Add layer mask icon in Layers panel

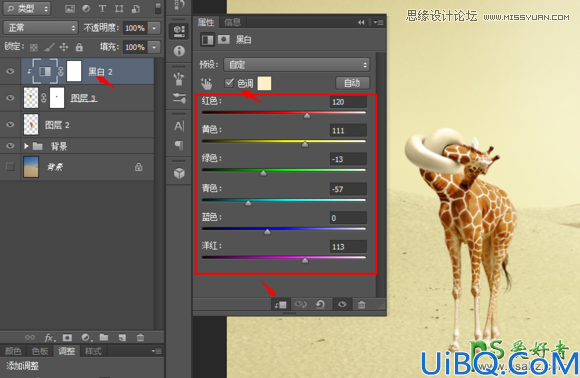click(x=67, y=337)
